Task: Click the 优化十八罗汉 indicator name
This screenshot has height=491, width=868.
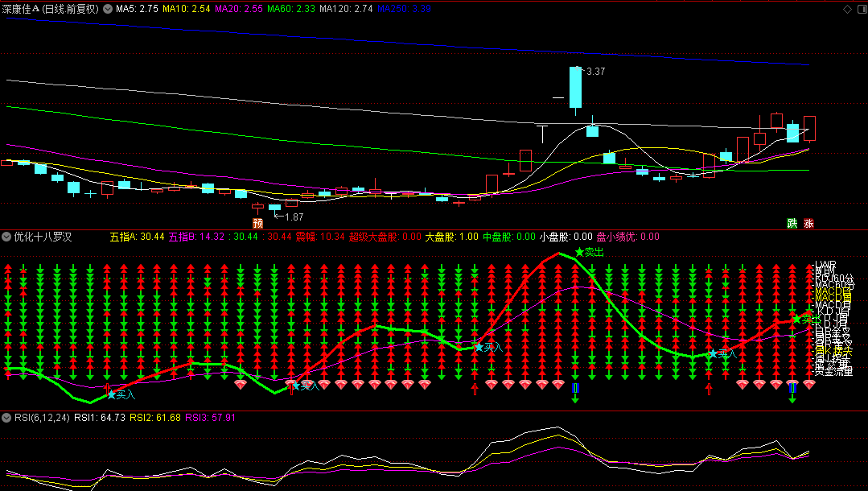Action: pos(43,237)
